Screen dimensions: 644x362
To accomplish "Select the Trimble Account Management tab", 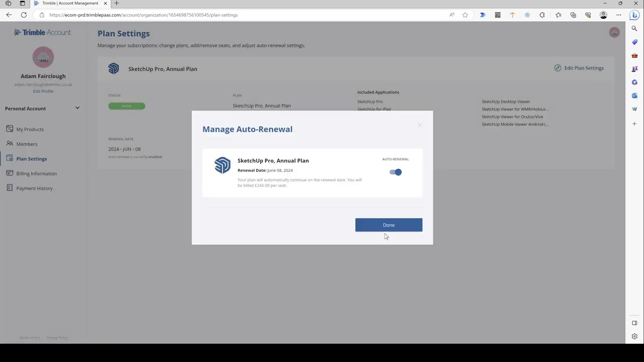I will (x=70, y=4).
